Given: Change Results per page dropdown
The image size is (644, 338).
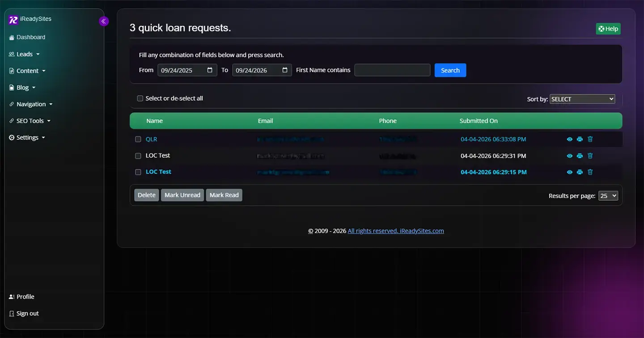Looking at the screenshot, I should tap(608, 196).
